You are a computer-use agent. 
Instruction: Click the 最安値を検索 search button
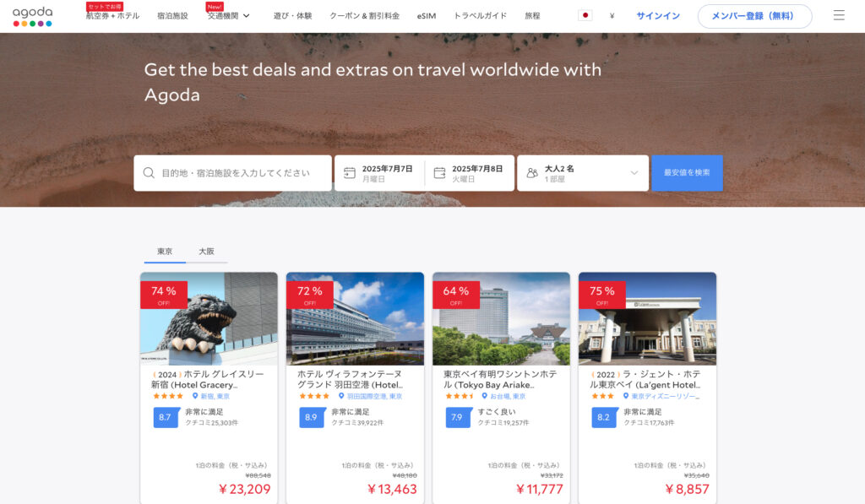pos(687,173)
